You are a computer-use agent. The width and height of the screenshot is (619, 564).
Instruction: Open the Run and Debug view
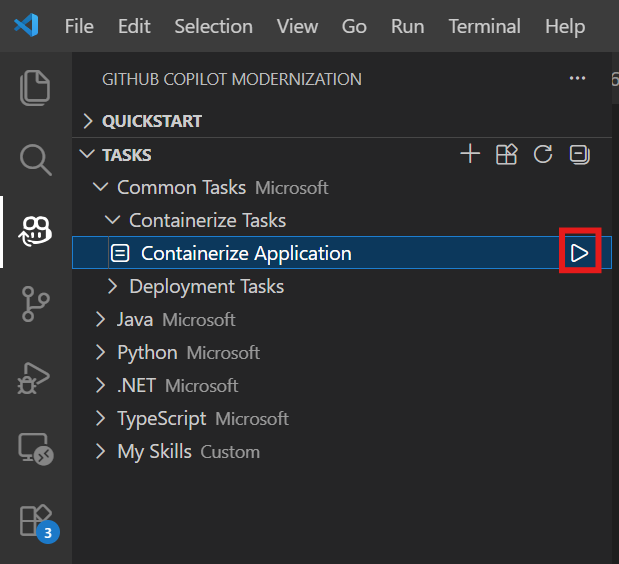(x=34, y=378)
